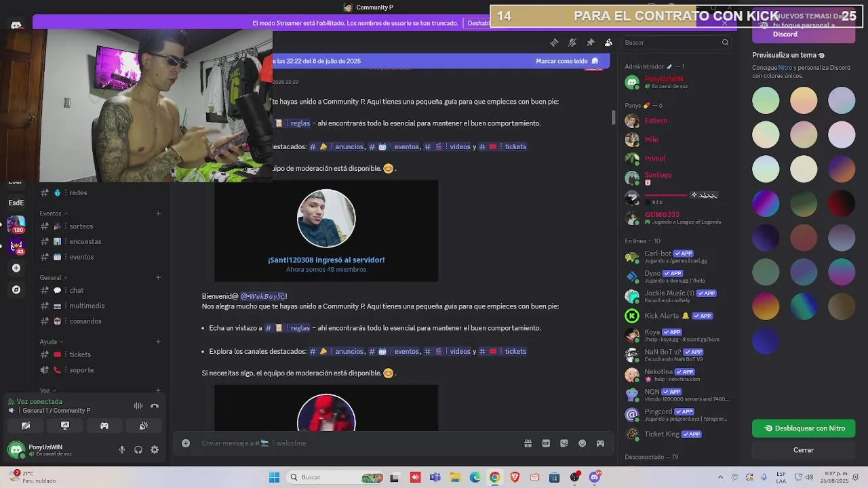Screen dimensions: 868x488
Task: Open the threads icon in channel header
Action: pyautogui.click(x=554, y=42)
